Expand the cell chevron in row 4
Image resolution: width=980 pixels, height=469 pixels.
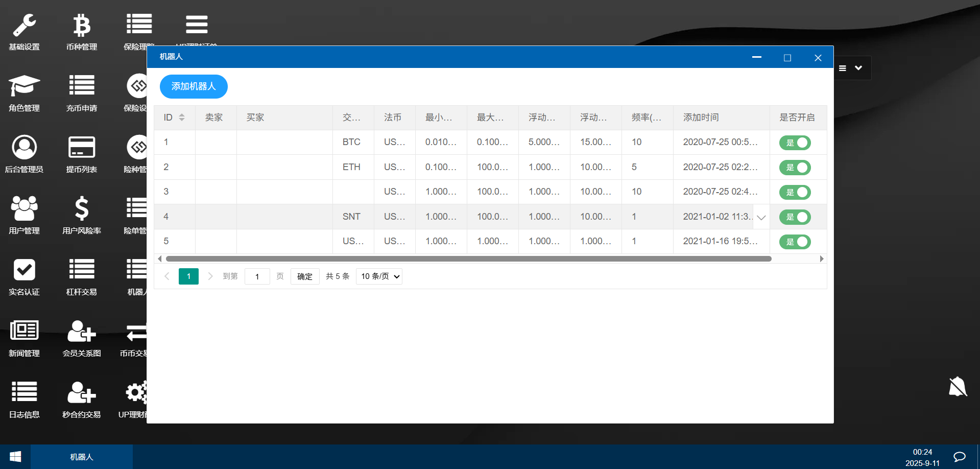tap(761, 217)
